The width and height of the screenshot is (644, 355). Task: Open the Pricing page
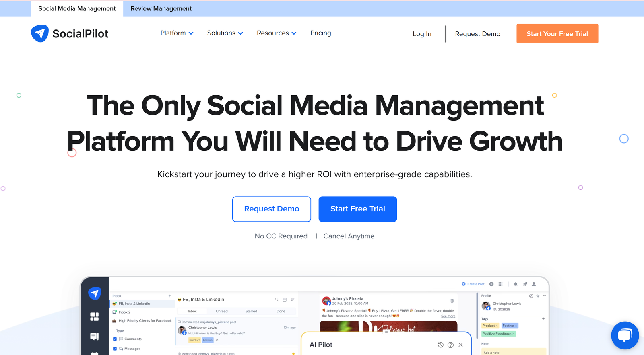pos(320,33)
